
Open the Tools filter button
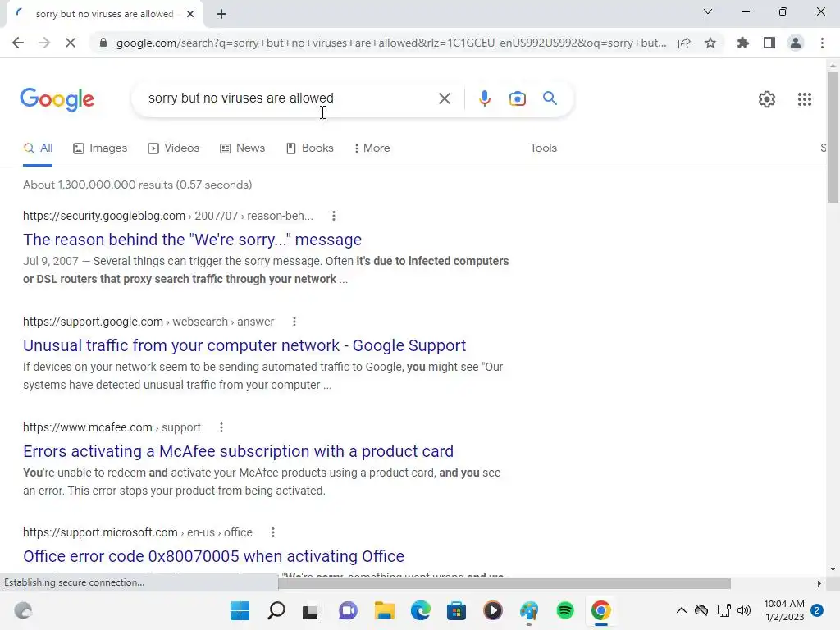[543, 148]
